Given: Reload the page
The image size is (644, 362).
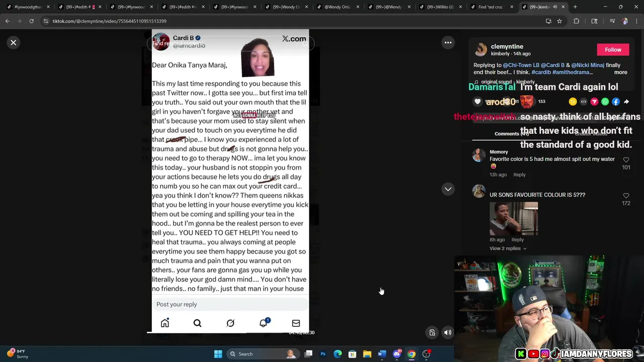Looking at the screenshot, I should (x=31, y=21).
